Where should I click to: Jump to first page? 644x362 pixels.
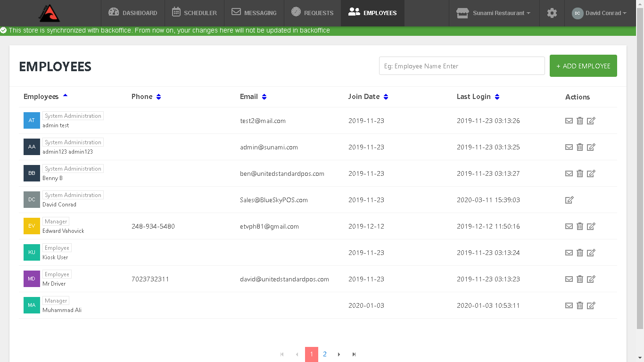pos(282,354)
